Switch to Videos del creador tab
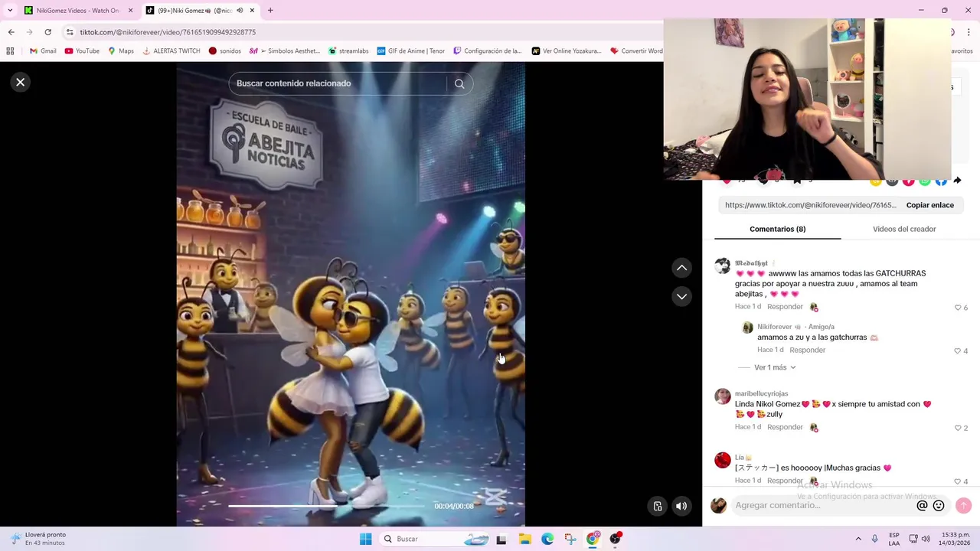Image resolution: width=980 pixels, height=551 pixels. pyautogui.click(x=904, y=229)
